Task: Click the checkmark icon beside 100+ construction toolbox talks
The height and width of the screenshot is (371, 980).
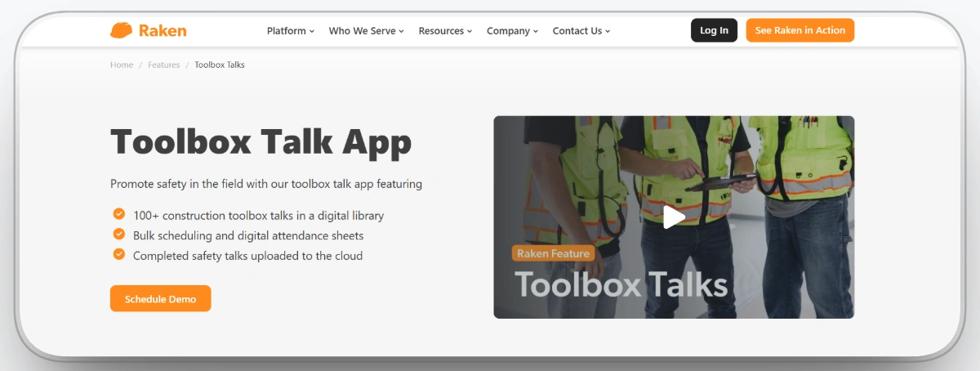Action: [118, 214]
